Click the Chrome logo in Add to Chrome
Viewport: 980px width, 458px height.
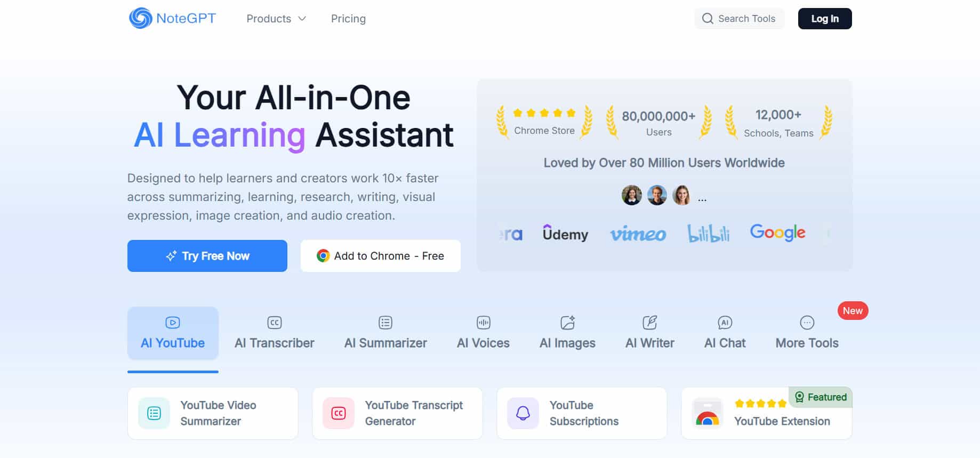point(323,256)
